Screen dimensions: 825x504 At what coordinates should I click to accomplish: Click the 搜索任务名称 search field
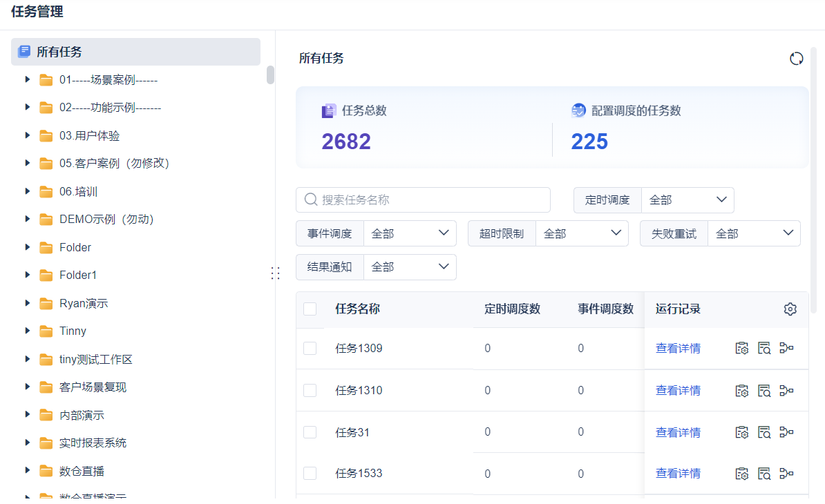(423, 200)
